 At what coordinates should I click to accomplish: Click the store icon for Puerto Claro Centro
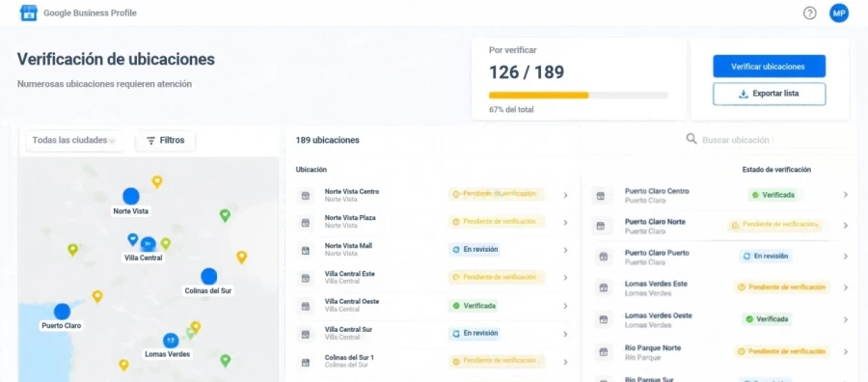coord(601,196)
